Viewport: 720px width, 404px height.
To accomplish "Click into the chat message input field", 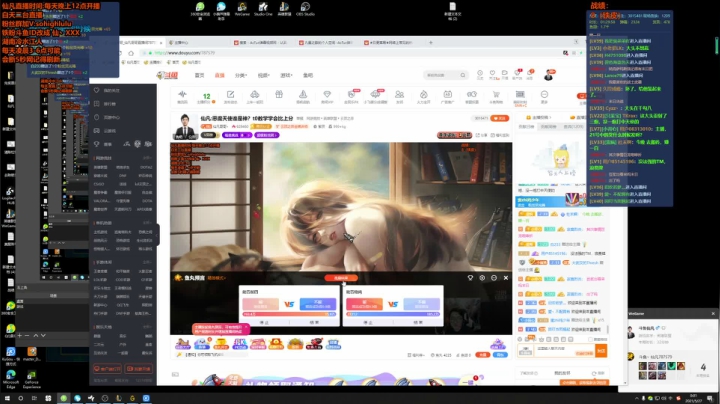I will point(564,351).
